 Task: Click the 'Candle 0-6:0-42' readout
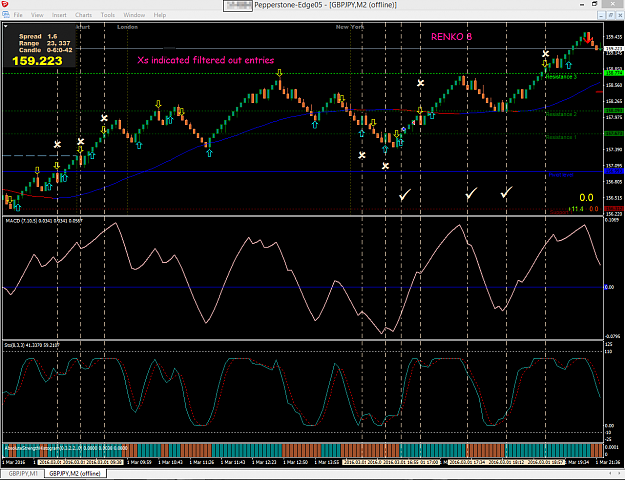tap(45, 50)
